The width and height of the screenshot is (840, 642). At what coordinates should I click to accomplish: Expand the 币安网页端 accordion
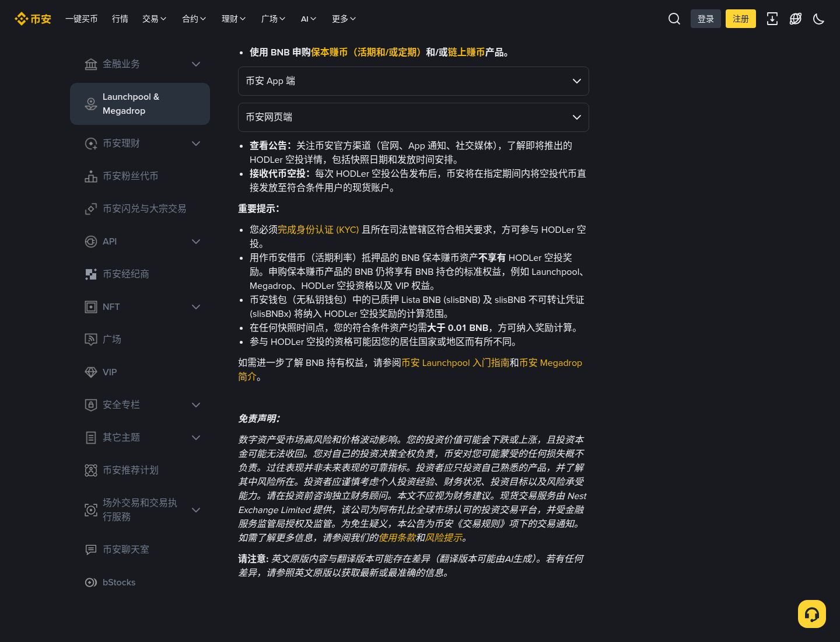[414, 117]
